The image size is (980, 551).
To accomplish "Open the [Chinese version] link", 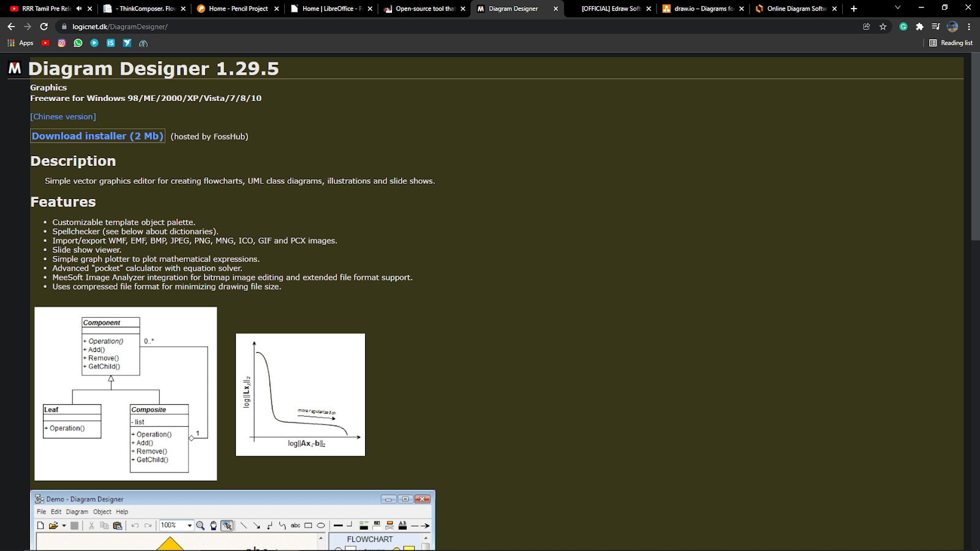I will (x=63, y=116).
